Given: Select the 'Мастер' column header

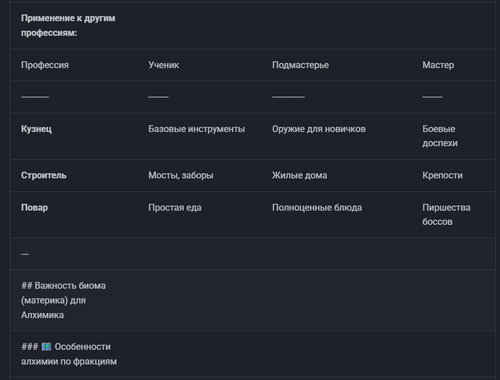Looking at the screenshot, I should (x=438, y=65).
